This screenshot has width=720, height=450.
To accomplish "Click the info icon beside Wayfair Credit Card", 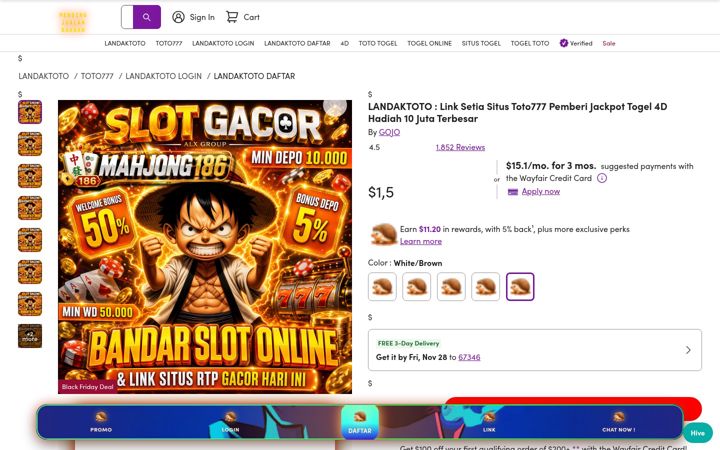I will pyautogui.click(x=602, y=178).
